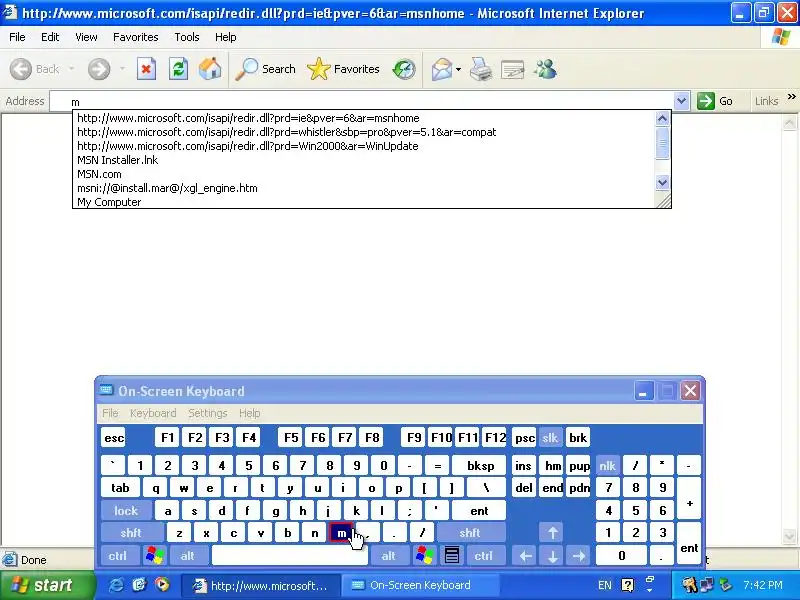Stop page loading with red X icon
This screenshot has height=600, width=800.
146,69
